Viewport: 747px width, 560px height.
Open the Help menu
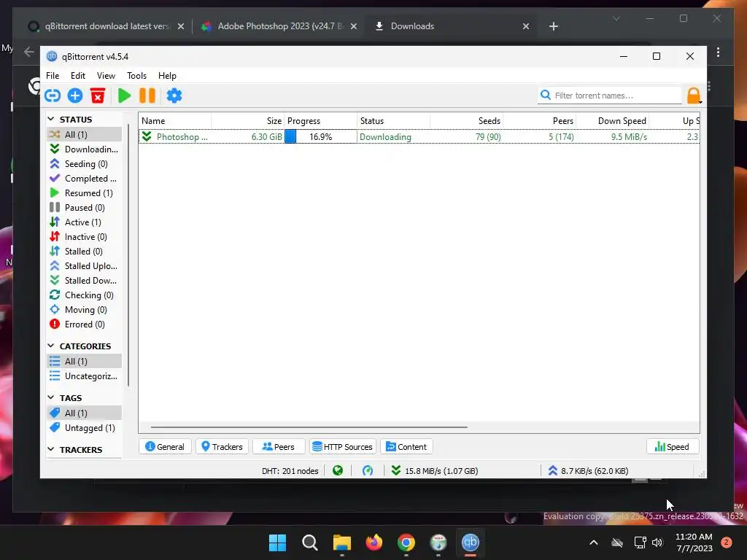point(167,76)
